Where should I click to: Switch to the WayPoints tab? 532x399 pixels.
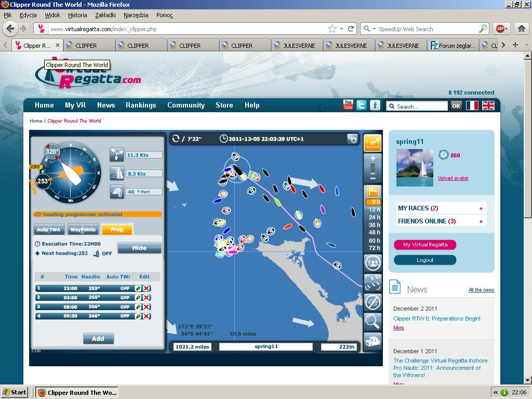(x=83, y=229)
